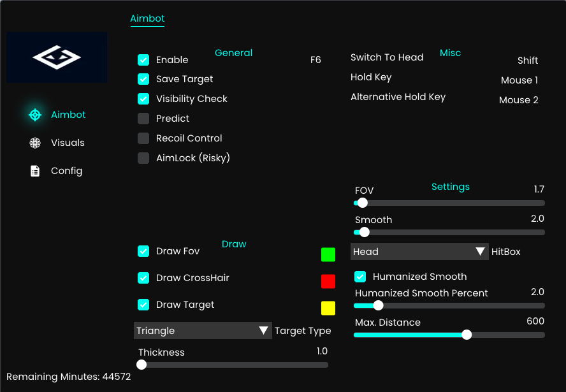Click the Aimbot crosshair icon in sidebar
This screenshot has width=566, height=392.
pyautogui.click(x=35, y=115)
